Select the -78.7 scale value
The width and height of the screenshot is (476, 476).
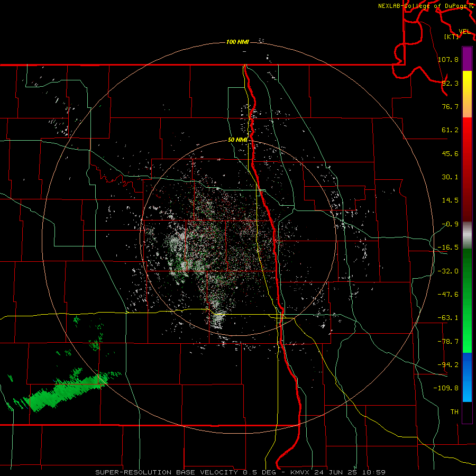[448, 342]
